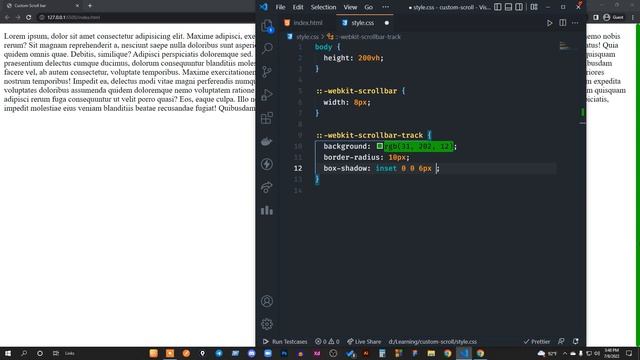Screen dimensions: 640x360
Task: Open Adobe XD from the taskbar
Action: coord(317,353)
